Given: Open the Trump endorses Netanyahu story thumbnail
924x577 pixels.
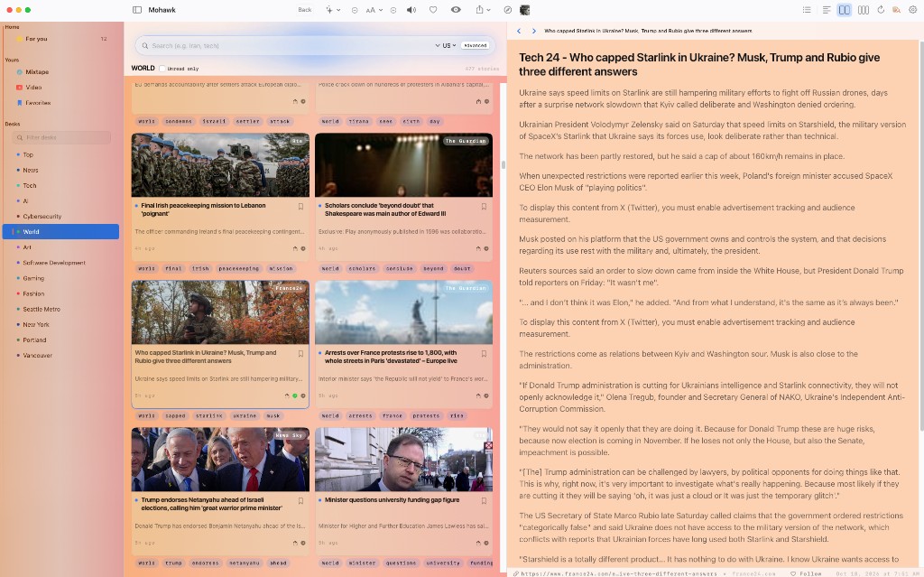Looking at the screenshot, I should 220,460.
